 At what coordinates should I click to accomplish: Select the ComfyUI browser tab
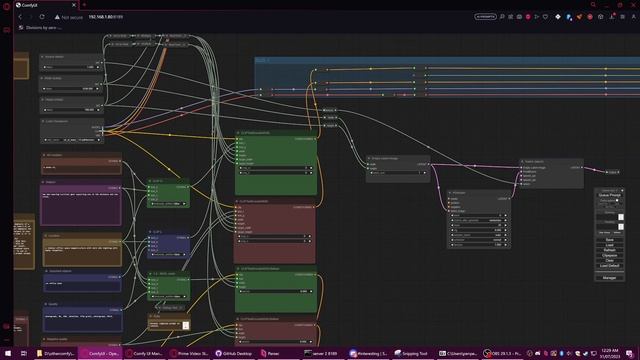46,5
